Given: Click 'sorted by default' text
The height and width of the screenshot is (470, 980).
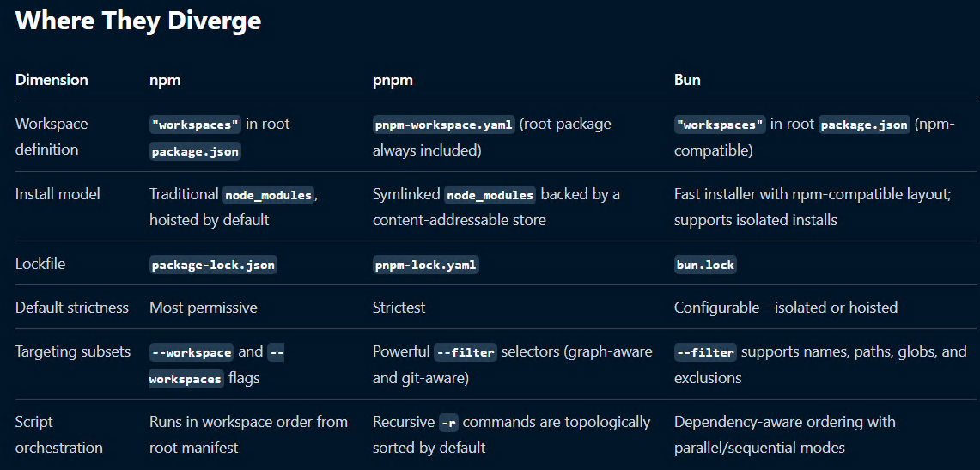Looking at the screenshot, I should 429,448.
